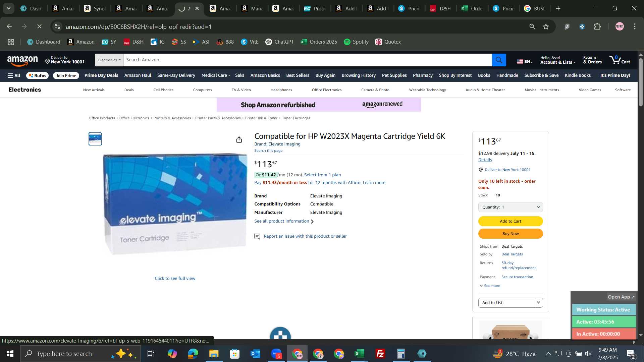This screenshot has width=644, height=362.
Task: Expand See more seller details
Action: [490, 286]
